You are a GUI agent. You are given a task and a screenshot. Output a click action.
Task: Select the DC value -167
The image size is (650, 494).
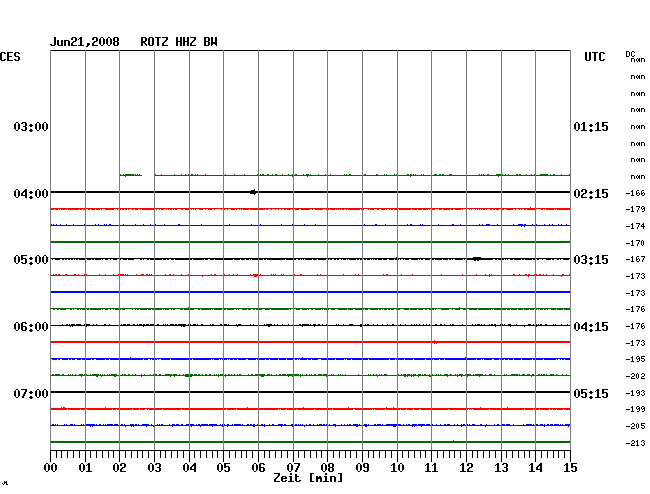coord(635,259)
